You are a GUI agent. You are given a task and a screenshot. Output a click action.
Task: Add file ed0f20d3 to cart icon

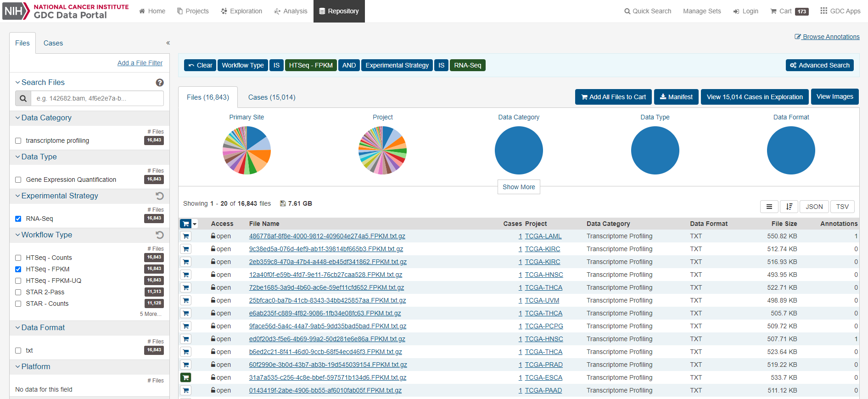185,339
